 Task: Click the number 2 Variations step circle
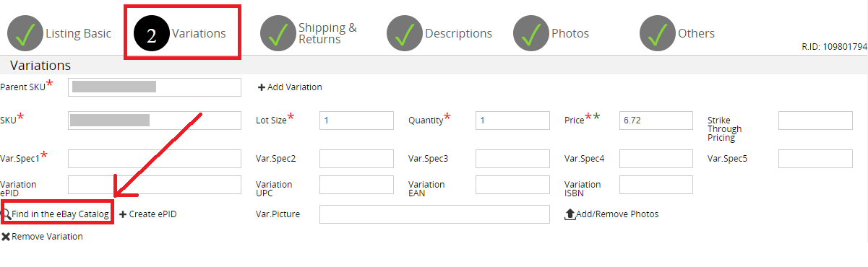tap(152, 34)
